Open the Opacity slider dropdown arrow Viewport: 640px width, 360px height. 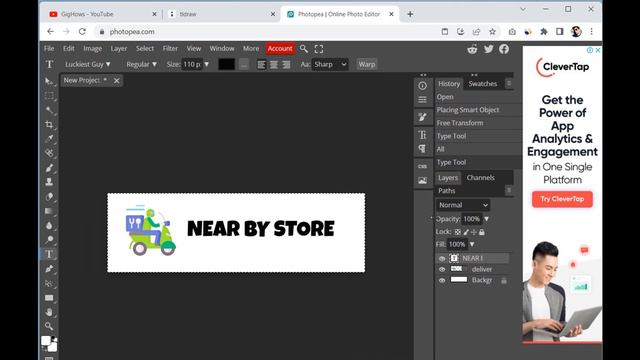click(487, 219)
